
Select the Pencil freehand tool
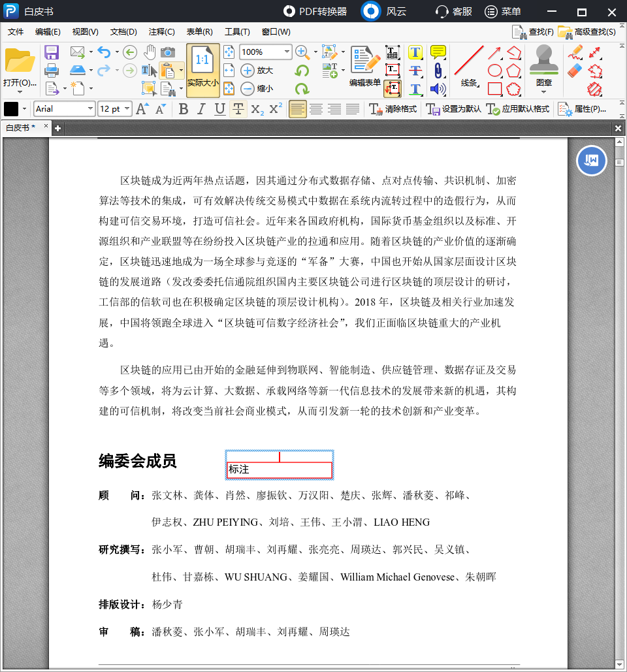(x=575, y=52)
